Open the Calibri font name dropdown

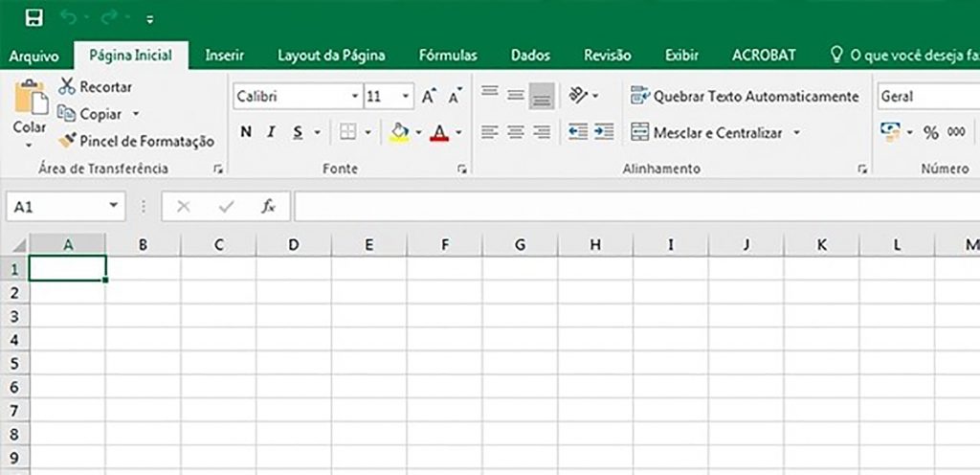click(x=355, y=97)
